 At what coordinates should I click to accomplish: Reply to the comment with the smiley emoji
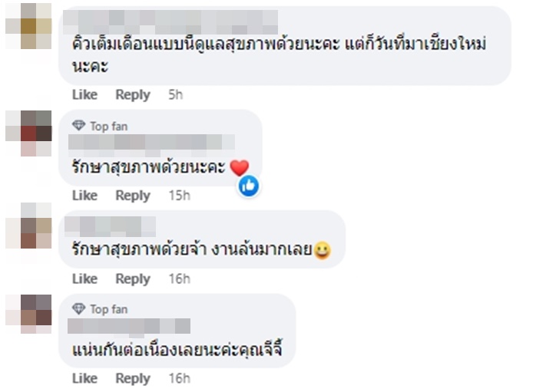click(x=133, y=278)
